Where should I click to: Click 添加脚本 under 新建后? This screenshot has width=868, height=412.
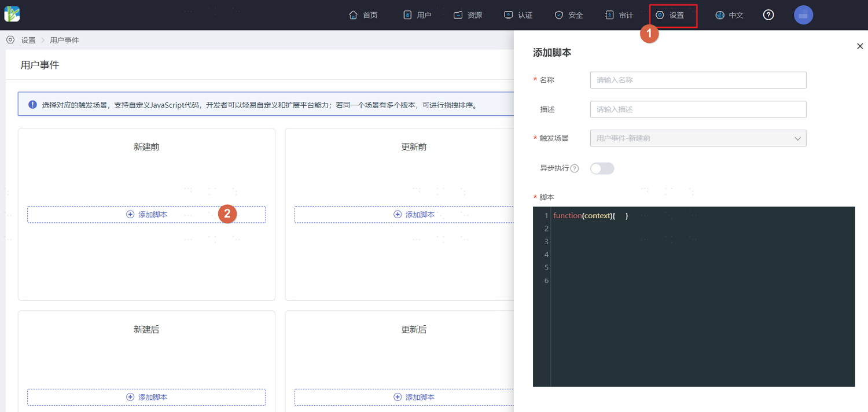pos(146,397)
